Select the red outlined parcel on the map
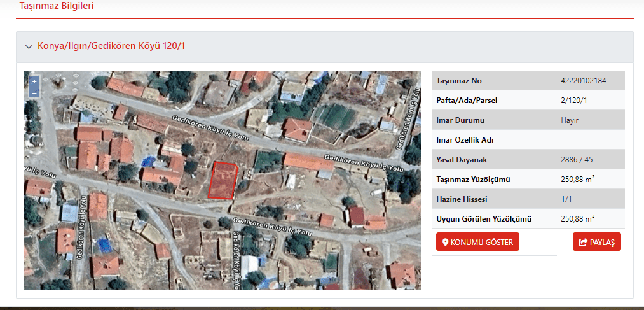Image resolution: width=644 pixels, height=310 pixels. (223, 180)
